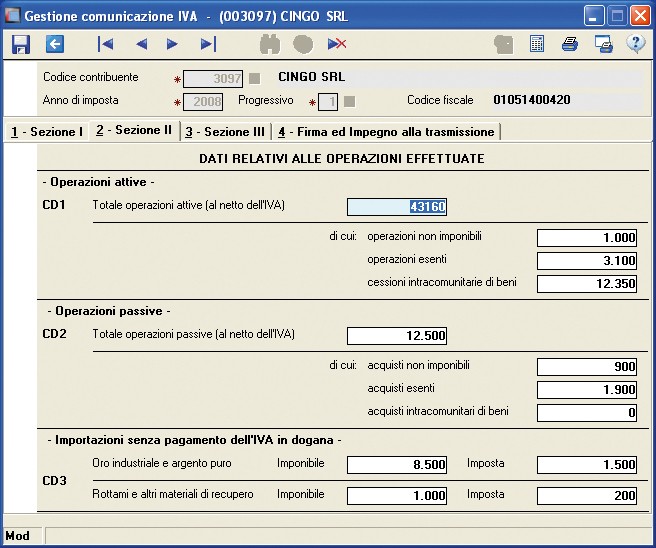Image resolution: width=656 pixels, height=548 pixels.
Task: Click the Operazioni passive section label
Action: [109, 311]
